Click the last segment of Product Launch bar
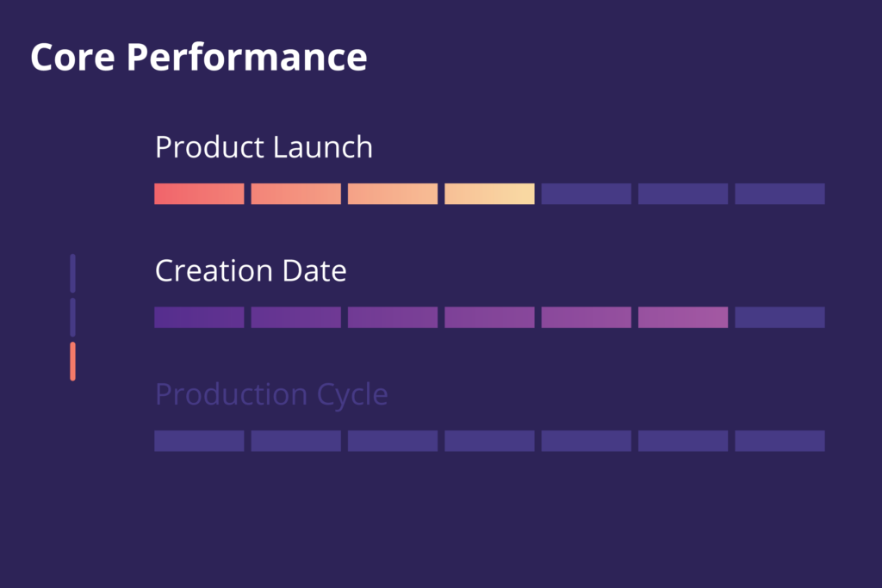Viewport: 882px width, 588px height. tap(780, 194)
